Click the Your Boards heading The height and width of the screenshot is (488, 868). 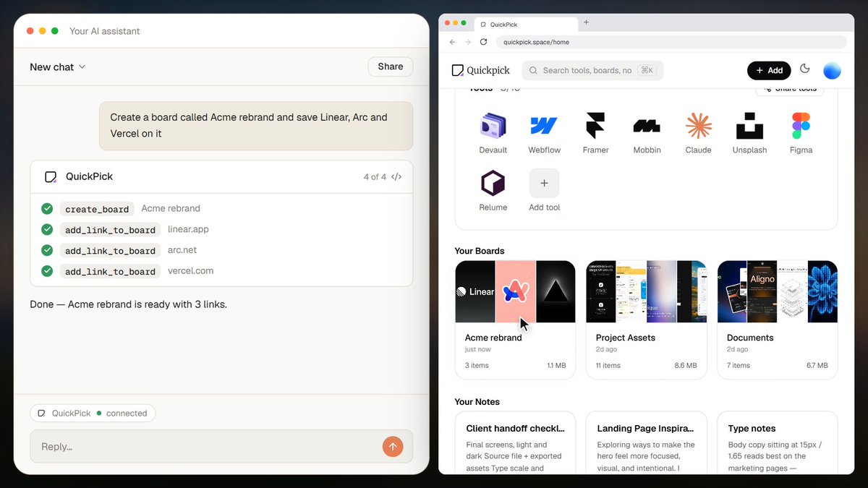pos(480,251)
